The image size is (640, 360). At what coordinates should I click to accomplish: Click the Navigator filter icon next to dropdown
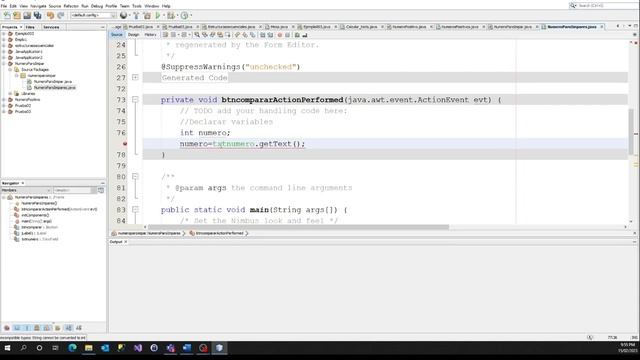(101, 190)
